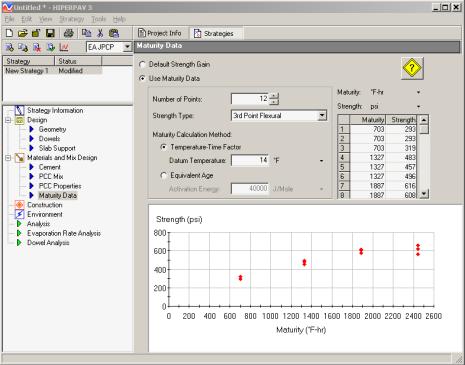The image size is (465, 365).
Task: Click the Maturity column header in the table
Action: coord(368,120)
